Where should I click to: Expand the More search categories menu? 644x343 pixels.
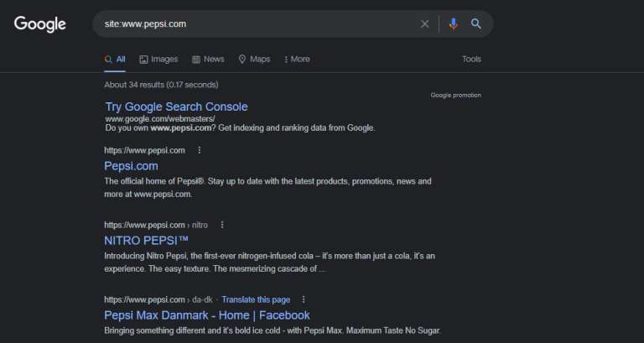[297, 60]
